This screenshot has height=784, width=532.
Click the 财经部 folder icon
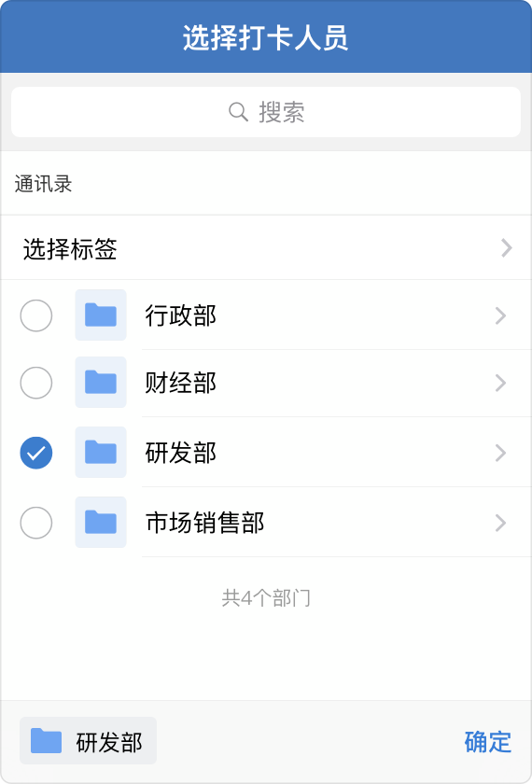click(x=101, y=383)
